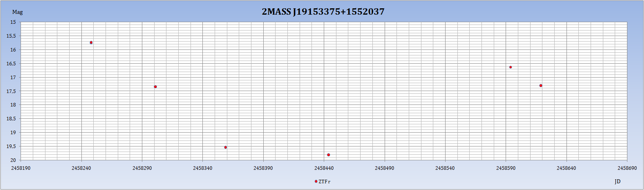
Task: Select data point near JD 2458300
Action: coord(155,87)
